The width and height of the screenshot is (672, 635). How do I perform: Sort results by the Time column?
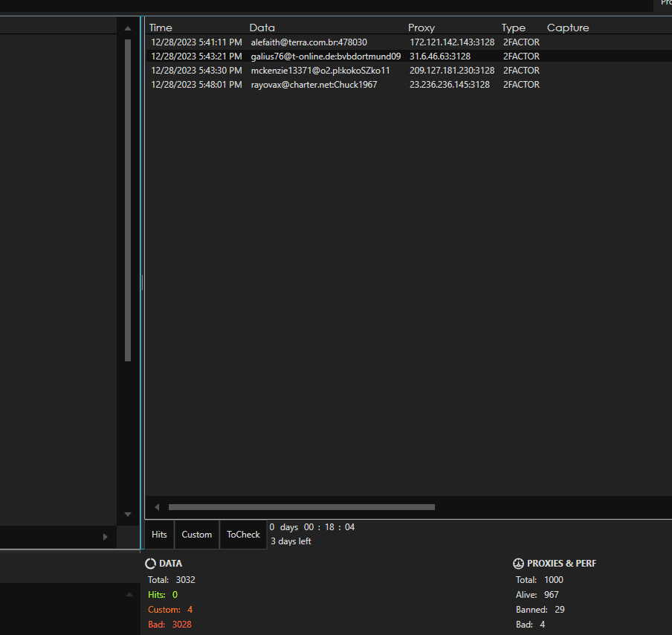coord(161,28)
